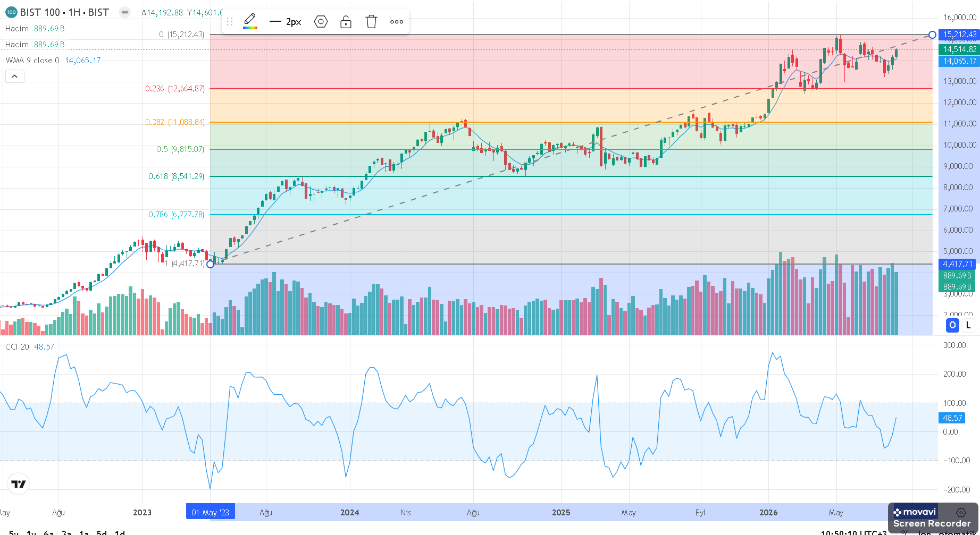
Task: Toggle the L logarithmic scale button
Action: 968,325
